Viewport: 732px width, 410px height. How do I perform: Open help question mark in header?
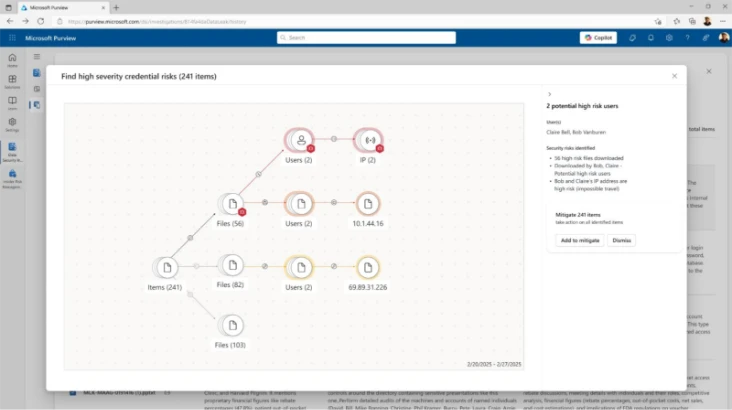click(x=687, y=38)
